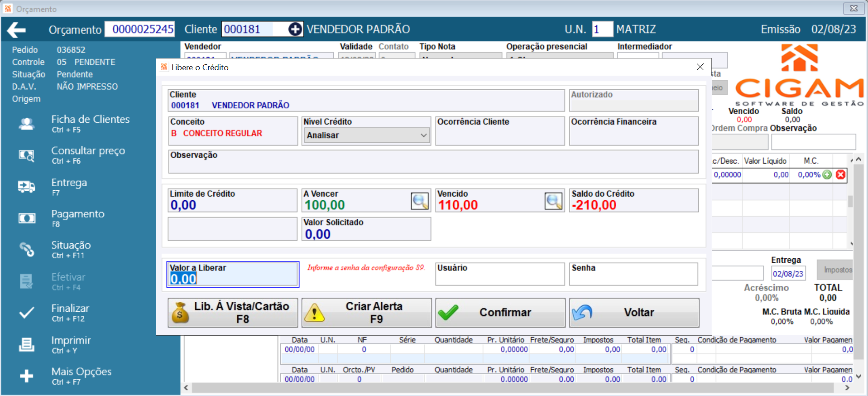Click the Limite de Crédito value
This screenshot has height=396, width=868.
(183, 205)
